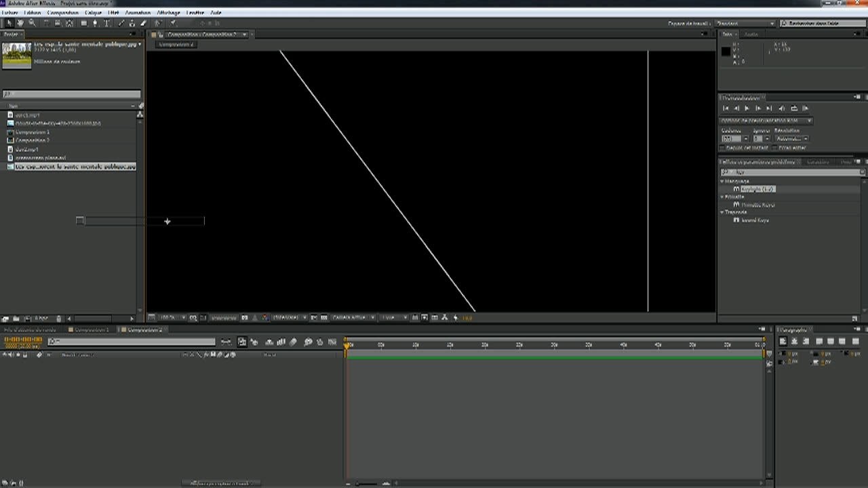This screenshot has width=868, height=488.
Task: Open the Composition menu
Action: pos(63,13)
